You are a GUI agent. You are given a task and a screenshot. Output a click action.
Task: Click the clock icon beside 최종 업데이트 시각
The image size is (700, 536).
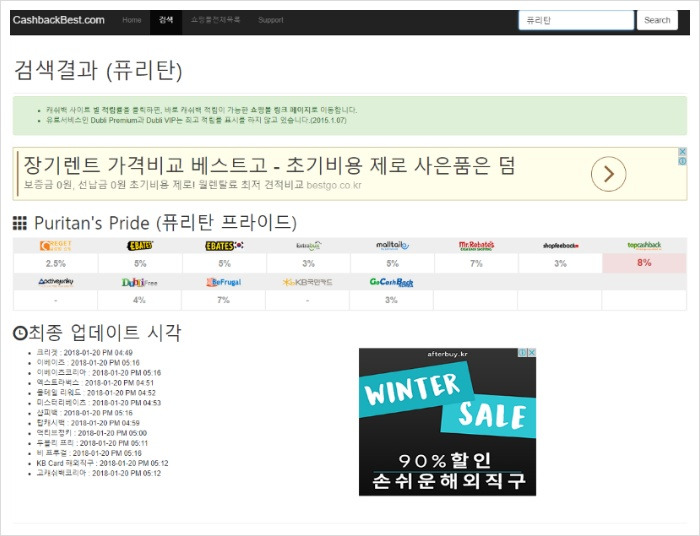20,333
